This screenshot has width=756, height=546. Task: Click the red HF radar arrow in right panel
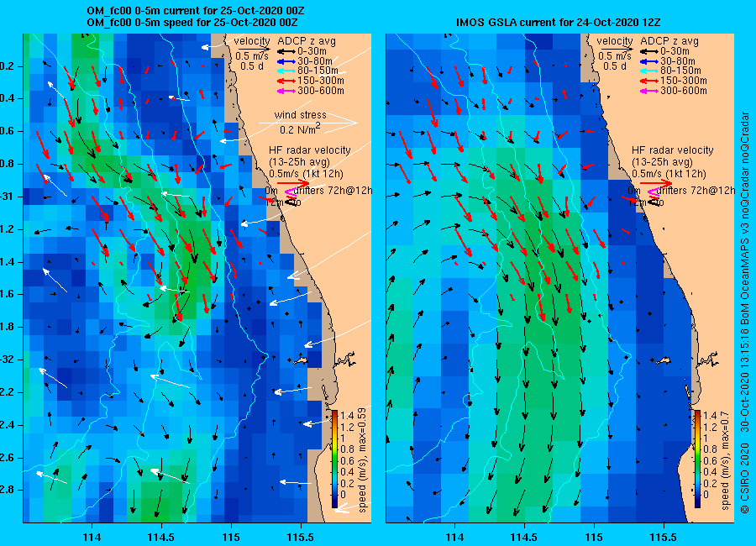656,183
